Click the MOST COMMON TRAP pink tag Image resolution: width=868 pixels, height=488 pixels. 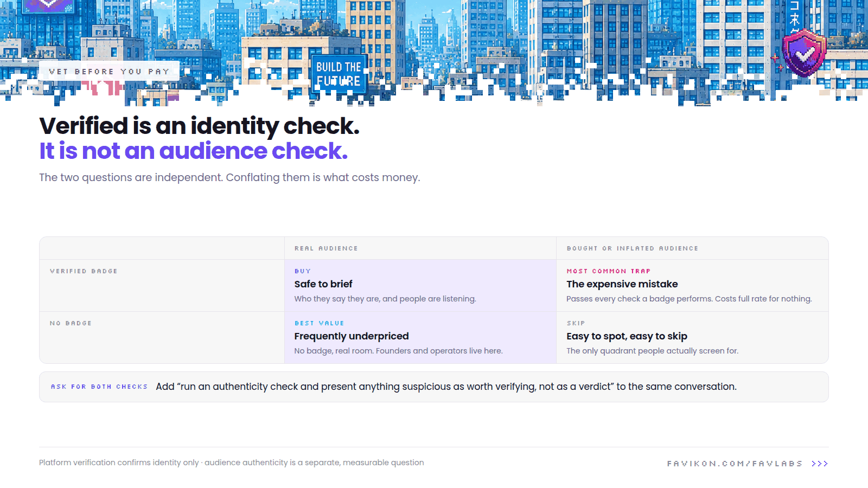608,271
